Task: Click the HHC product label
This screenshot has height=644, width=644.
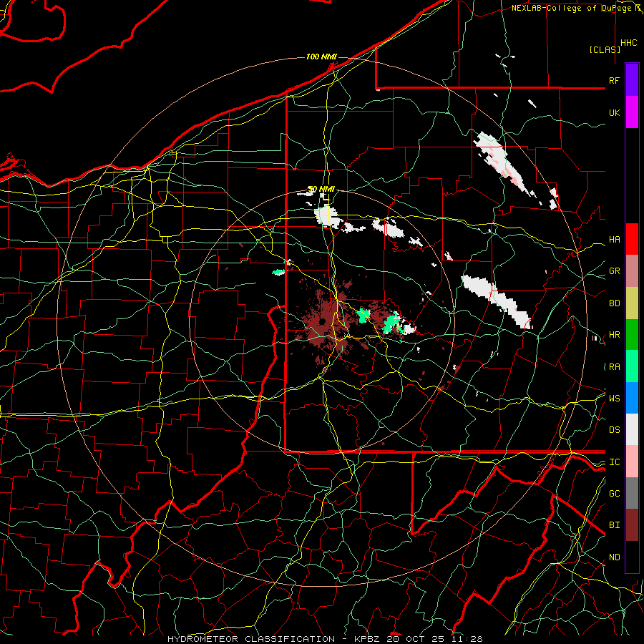Action: pyautogui.click(x=628, y=43)
